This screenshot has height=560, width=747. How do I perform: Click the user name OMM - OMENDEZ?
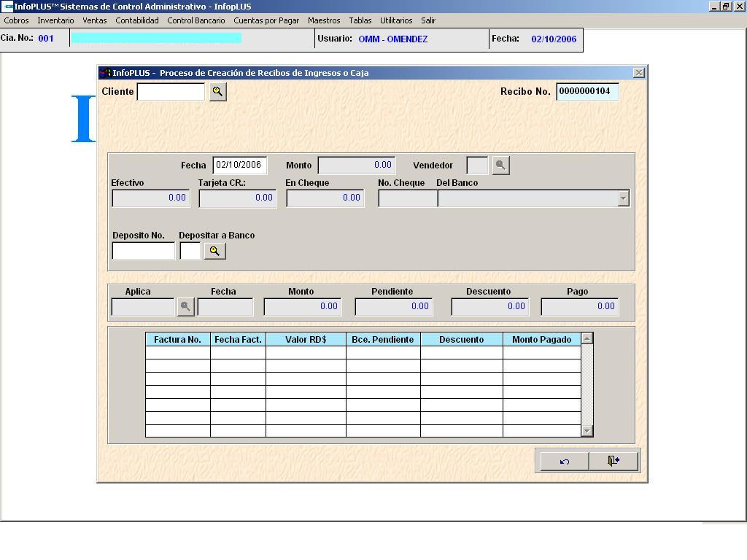(x=393, y=39)
